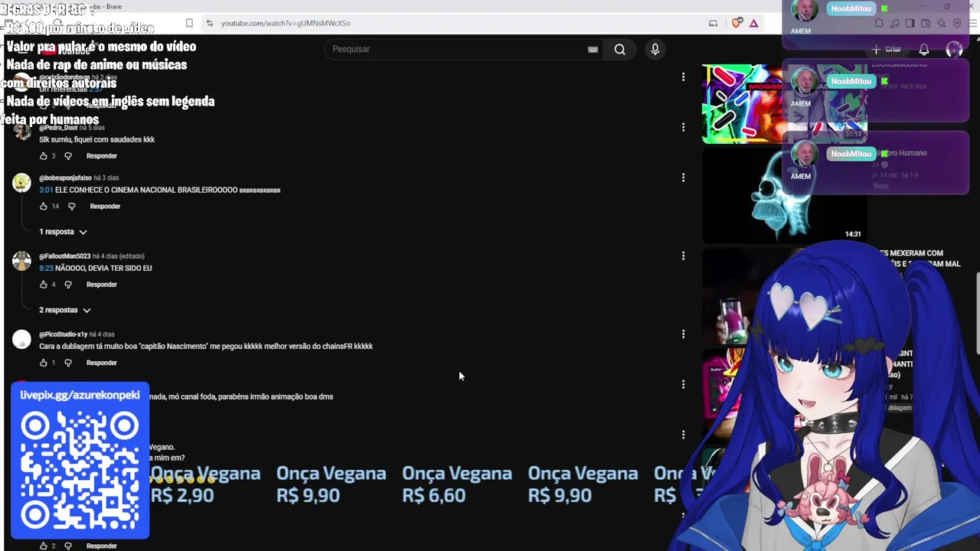The image size is (980, 551).
Task: Open options menu for 'mó canal foda' comment
Action: point(683,384)
